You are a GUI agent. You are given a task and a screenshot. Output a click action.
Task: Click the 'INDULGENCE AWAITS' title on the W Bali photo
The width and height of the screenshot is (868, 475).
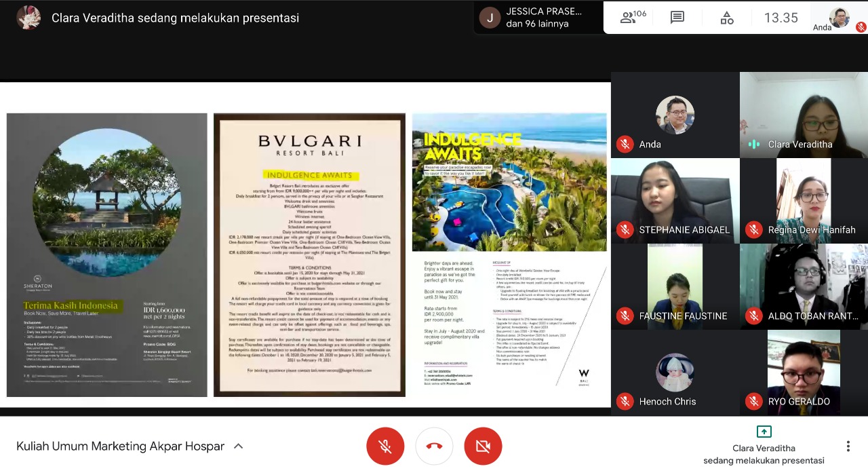[x=472, y=147]
